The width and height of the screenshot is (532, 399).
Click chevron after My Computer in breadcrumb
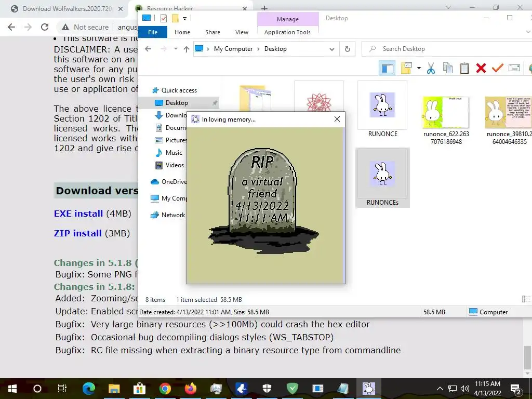point(259,49)
